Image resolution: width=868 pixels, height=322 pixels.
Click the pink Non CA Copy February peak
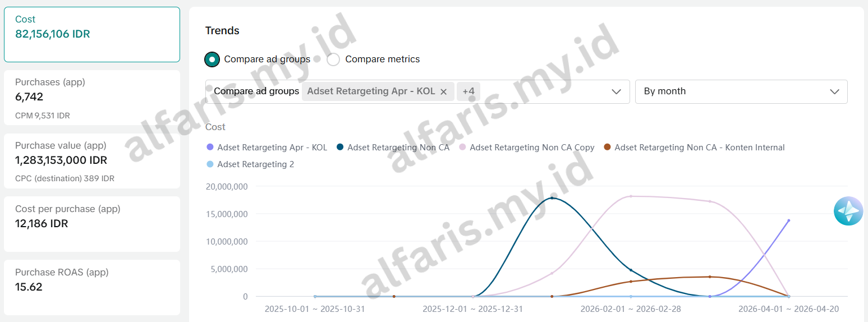[631, 196]
